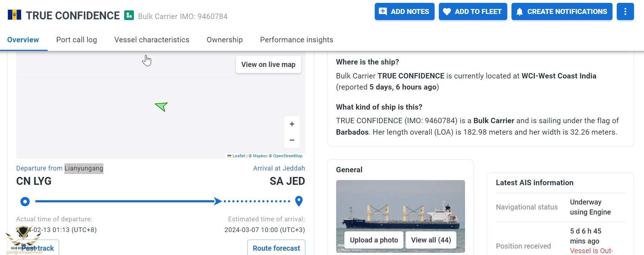
Task: Open the Route forecast
Action: coord(276,248)
